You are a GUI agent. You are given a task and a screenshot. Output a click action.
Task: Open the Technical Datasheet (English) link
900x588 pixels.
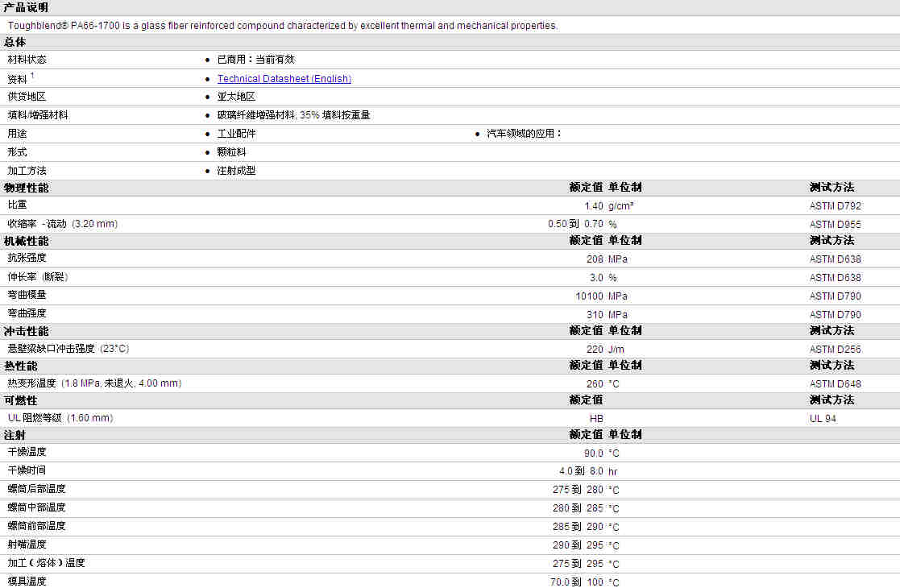coord(284,79)
